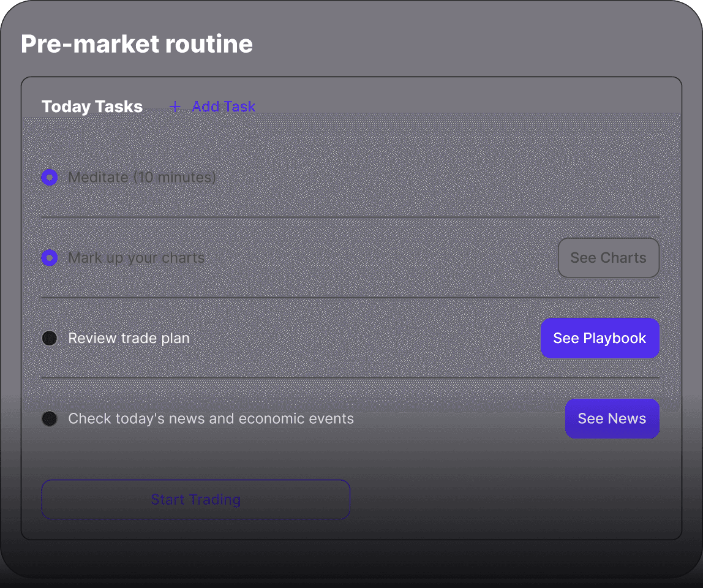Uncheck the Meditate (10 minutes) task circle
Viewport: 703px width, 588px height.
click(x=50, y=177)
